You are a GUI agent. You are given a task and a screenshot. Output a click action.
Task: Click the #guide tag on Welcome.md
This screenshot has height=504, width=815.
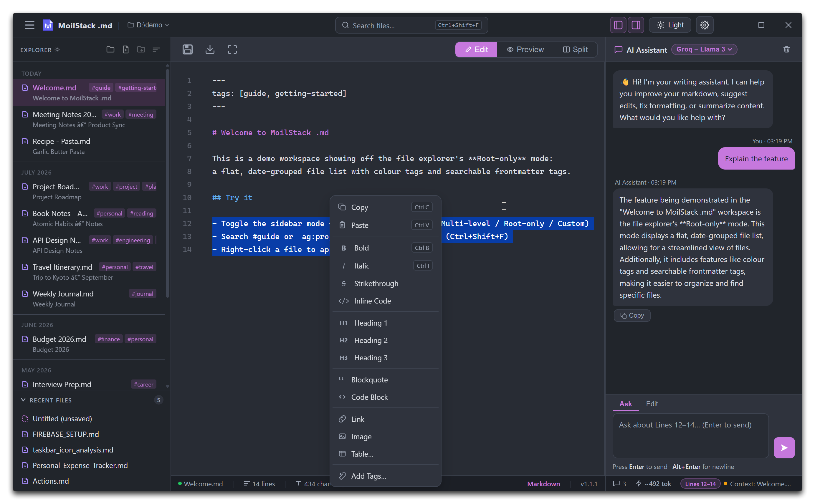pos(101,88)
